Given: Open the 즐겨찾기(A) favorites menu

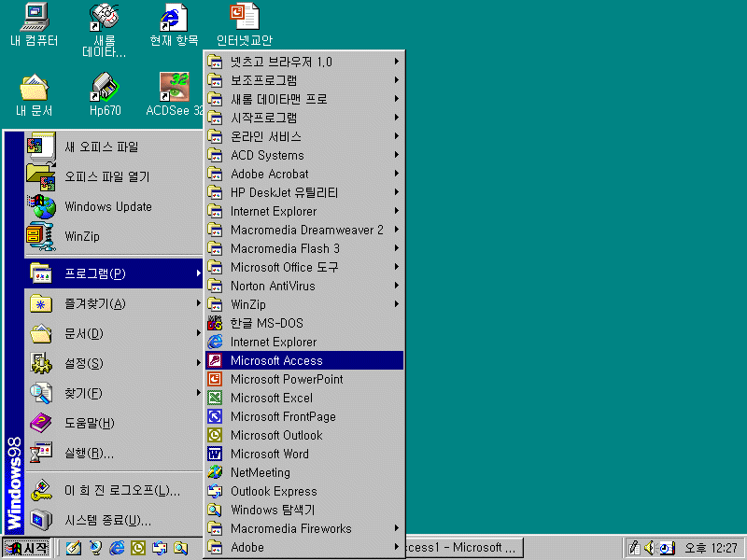Looking at the screenshot, I should (114, 303).
